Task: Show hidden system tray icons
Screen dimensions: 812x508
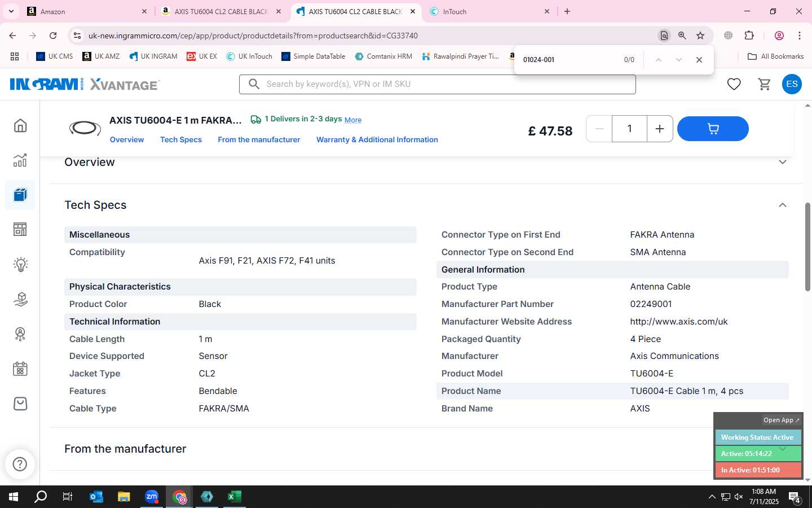Action: (712, 497)
